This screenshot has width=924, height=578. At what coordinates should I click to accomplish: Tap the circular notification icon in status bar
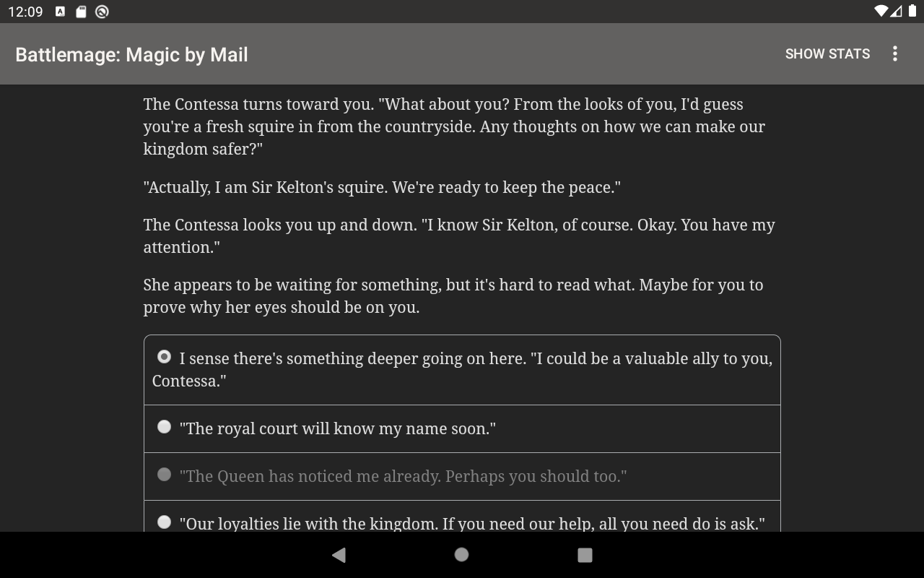(103, 12)
